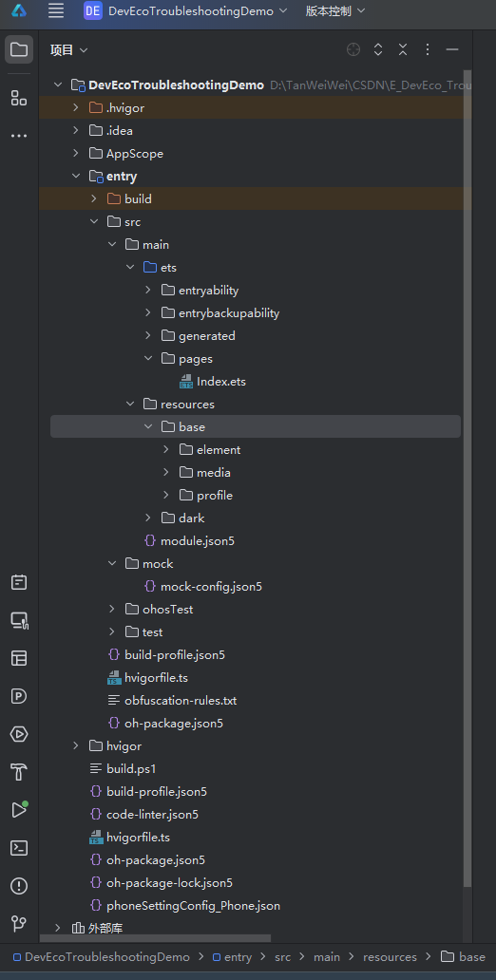
Task: Collapse the pages folder
Action: coord(148,359)
